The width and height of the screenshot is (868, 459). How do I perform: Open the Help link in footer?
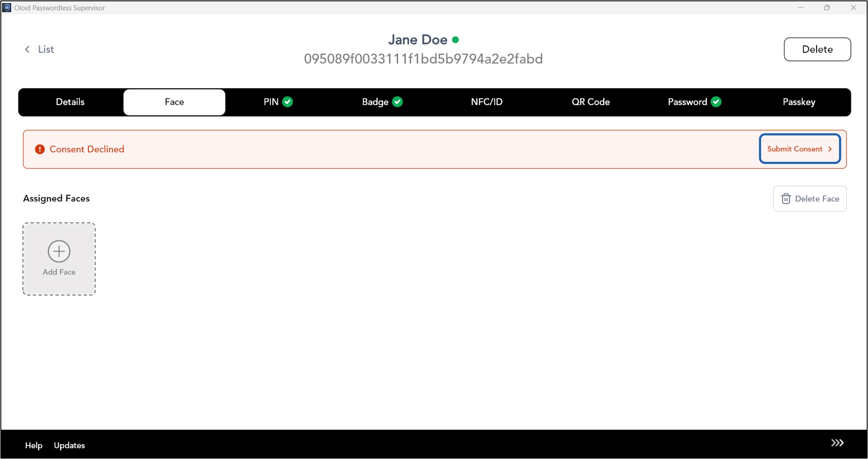[34, 446]
